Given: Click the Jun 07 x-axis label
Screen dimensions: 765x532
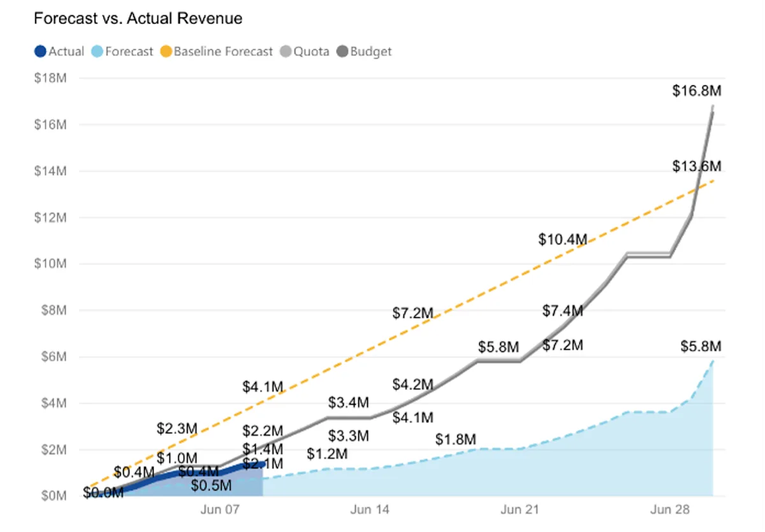Looking at the screenshot, I should (x=219, y=510).
